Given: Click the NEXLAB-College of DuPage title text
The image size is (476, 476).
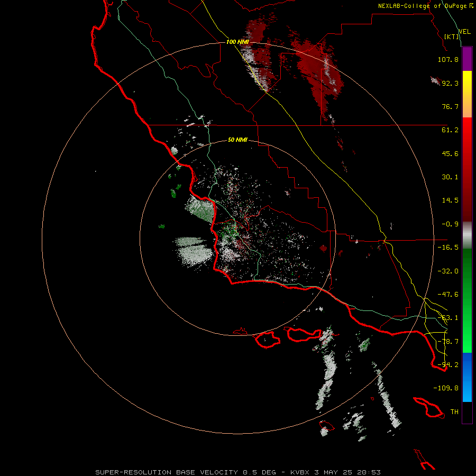Looking at the screenshot, I should (x=426, y=6).
